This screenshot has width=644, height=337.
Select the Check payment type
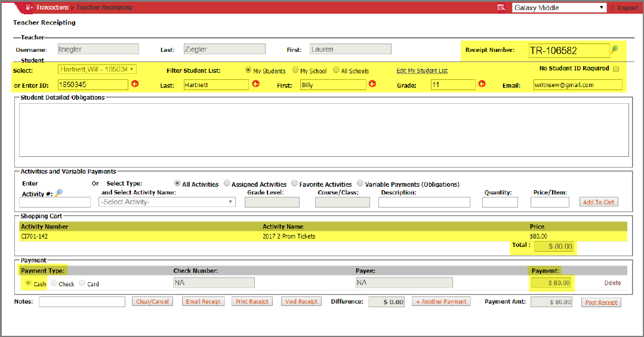[x=54, y=283]
